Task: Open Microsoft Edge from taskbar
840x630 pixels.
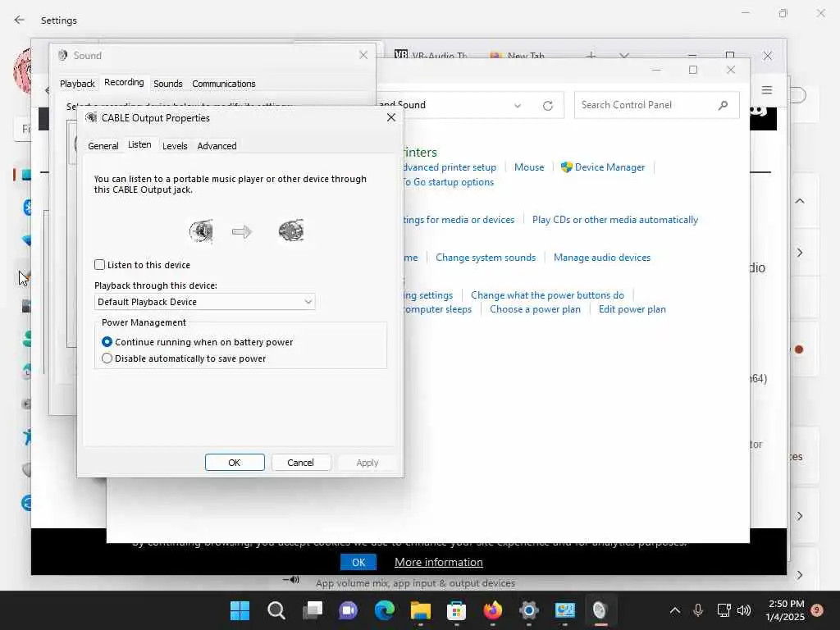Action: (x=385, y=610)
